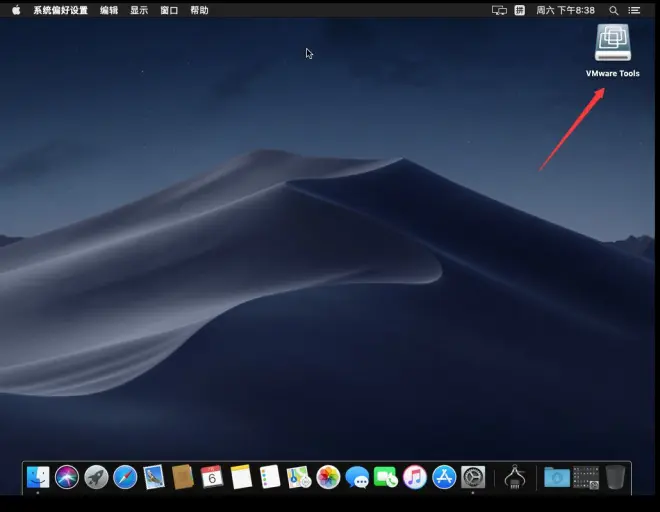
Task: Open the compass-and-chip utility icon in Dock
Action: coord(515,477)
